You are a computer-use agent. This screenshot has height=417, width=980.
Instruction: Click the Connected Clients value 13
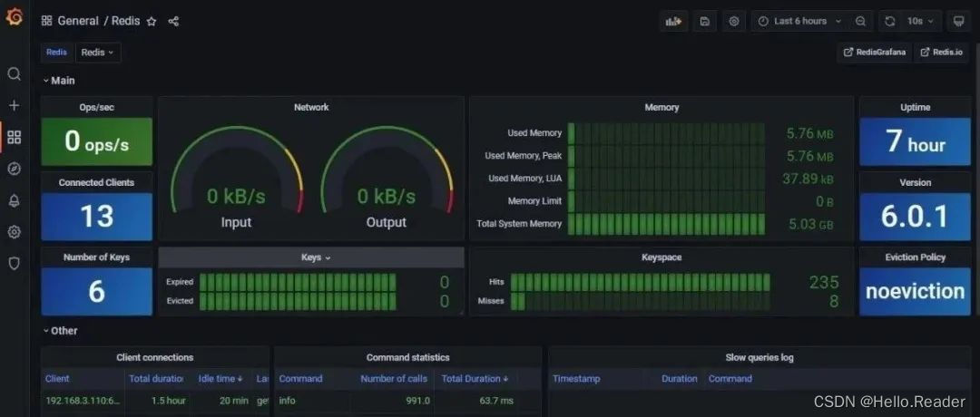tap(97, 216)
